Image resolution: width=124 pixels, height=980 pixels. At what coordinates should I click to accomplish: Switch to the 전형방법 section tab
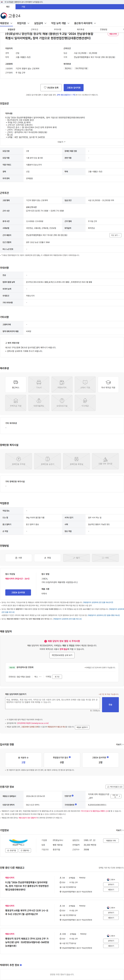tap(103, 29)
